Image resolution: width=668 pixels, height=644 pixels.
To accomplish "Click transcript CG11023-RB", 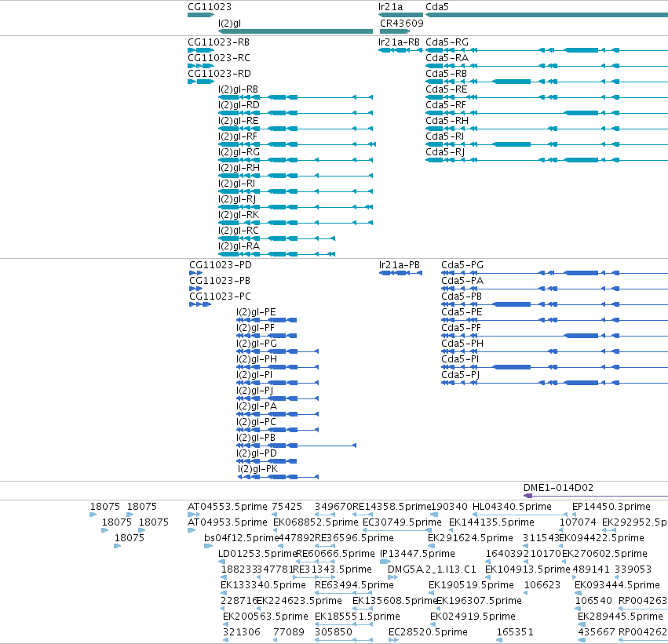I will tap(201, 50).
